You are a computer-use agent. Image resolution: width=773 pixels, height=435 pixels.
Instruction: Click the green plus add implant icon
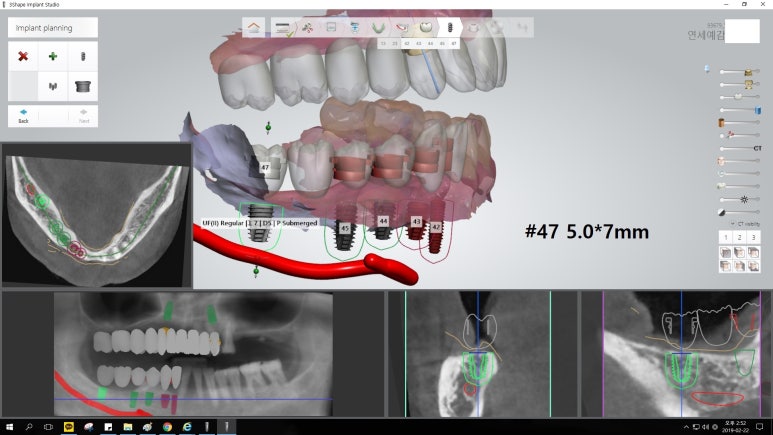click(52, 56)
